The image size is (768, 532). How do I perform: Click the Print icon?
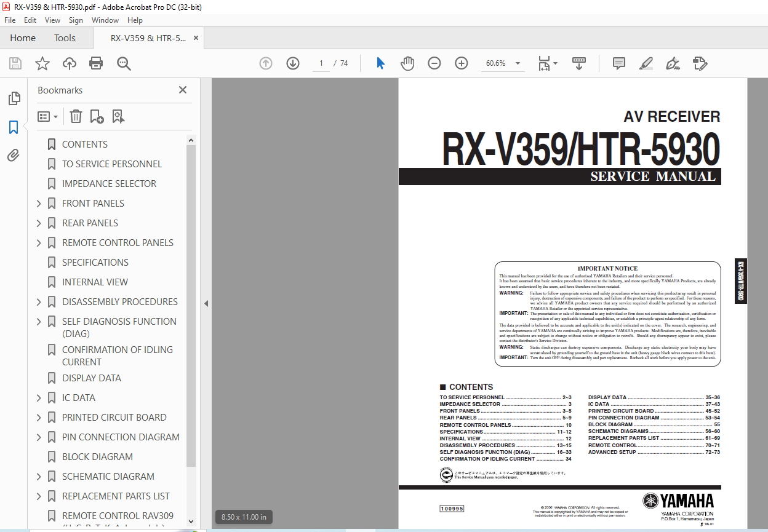pyautogui.click(x=96, y=63)
